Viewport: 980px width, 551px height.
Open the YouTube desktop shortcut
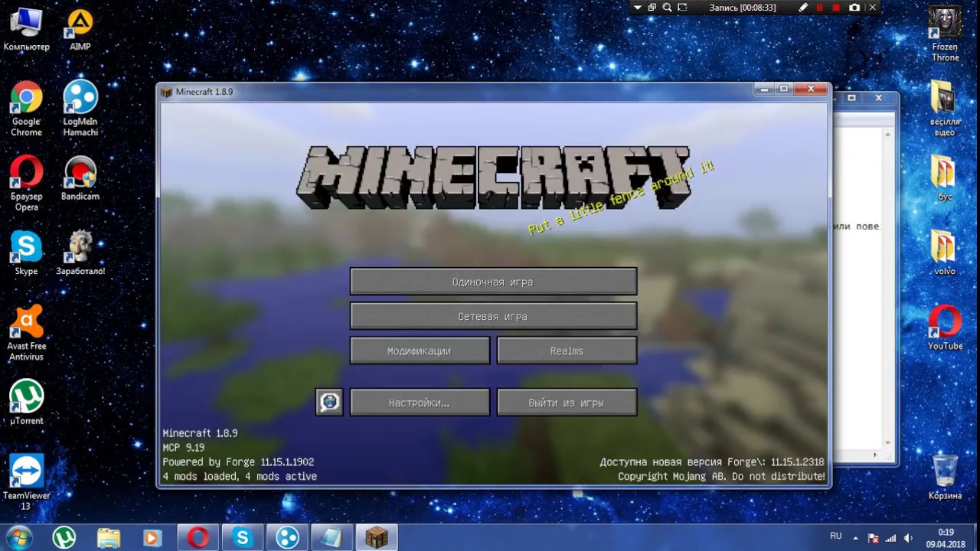point(945,328)
